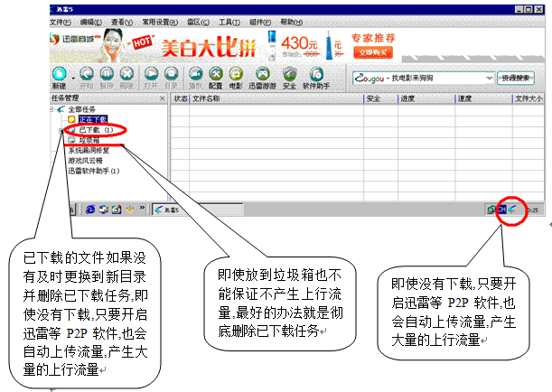Open the 工具(T) menu
The height and width of the screenshot is (392, 552).
tap(229, 23)
